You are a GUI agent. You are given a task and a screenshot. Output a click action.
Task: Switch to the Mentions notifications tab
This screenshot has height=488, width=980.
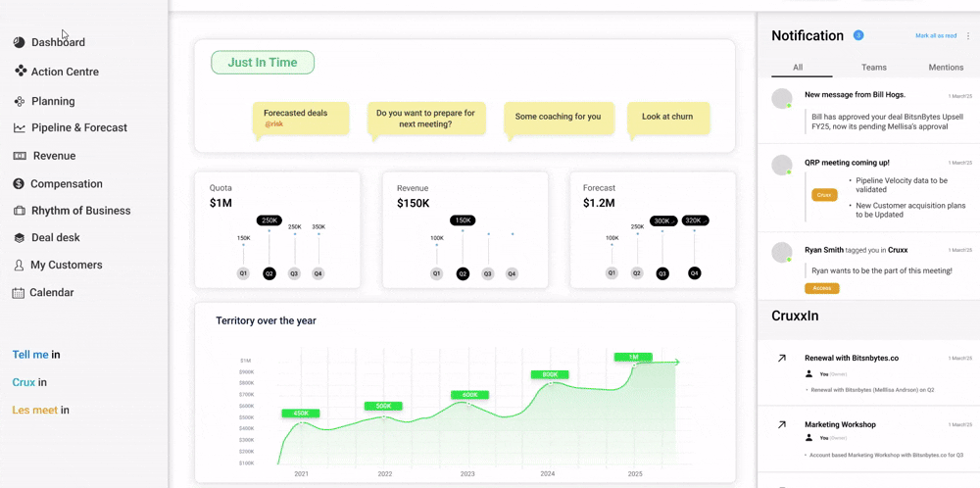pyautogui.click(x=946, y=68)
